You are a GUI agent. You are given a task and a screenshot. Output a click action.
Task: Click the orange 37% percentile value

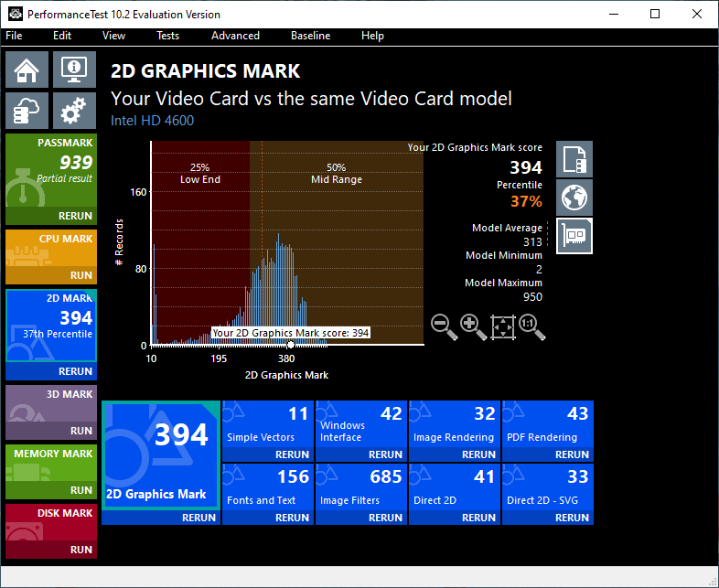click(x=526, y=201)
